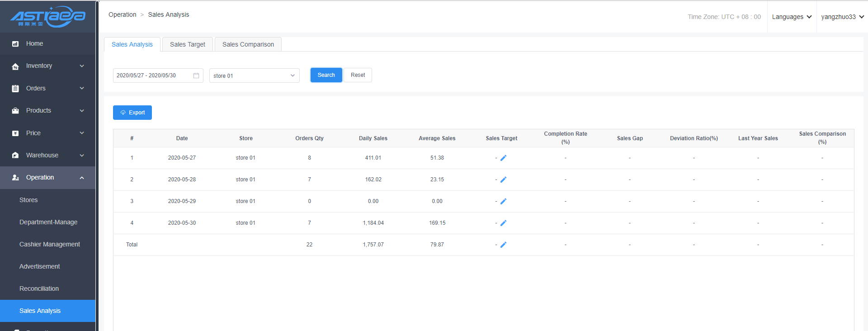This screenshot has width=868, height=331.
Task: Edit sales target for 2020-05-29 row
Action: (503, 201)
